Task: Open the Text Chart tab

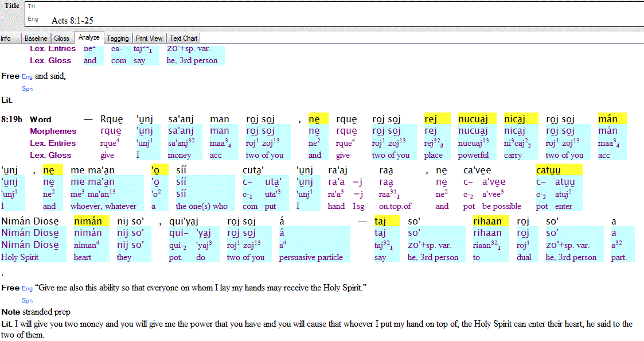Action: point(184,38)
